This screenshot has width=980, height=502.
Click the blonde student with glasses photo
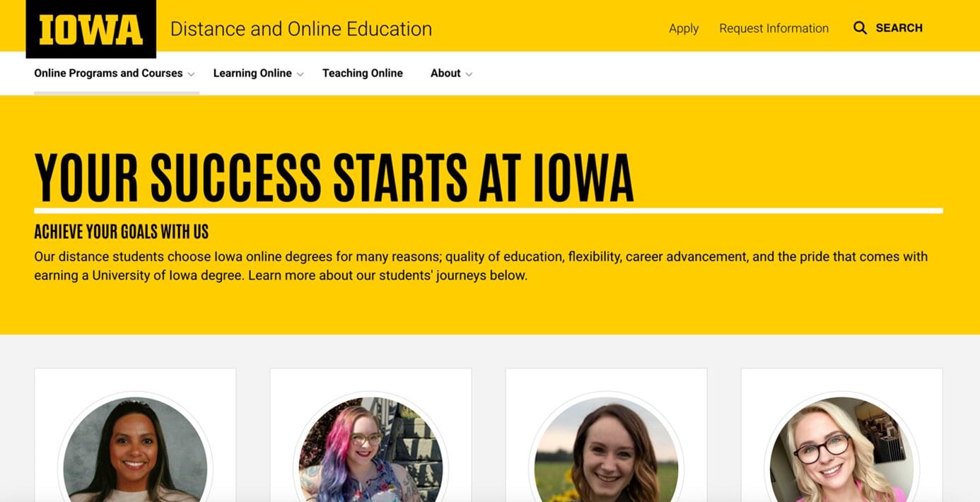pyautogui.click(x=841, y=449)
